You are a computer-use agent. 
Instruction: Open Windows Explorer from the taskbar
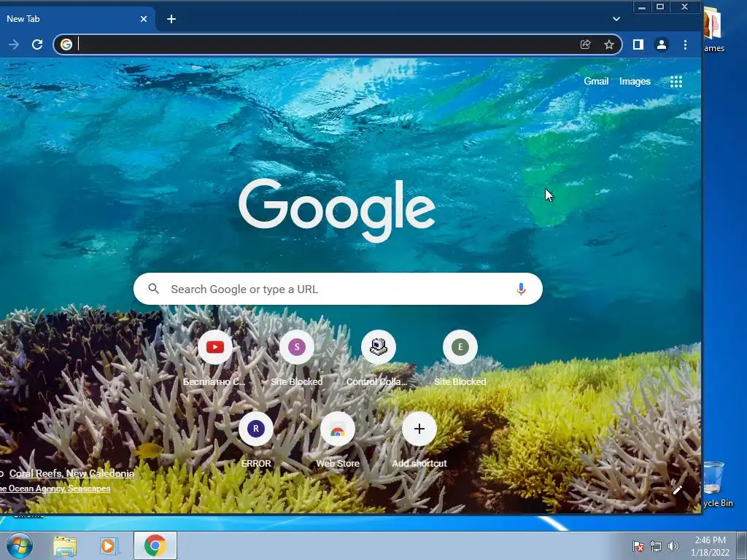click(x=65, y=545)
